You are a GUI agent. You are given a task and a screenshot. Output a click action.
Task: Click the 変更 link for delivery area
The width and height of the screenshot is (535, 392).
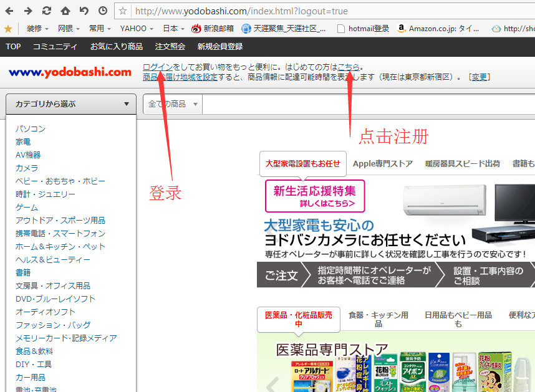tap(480, 77)
